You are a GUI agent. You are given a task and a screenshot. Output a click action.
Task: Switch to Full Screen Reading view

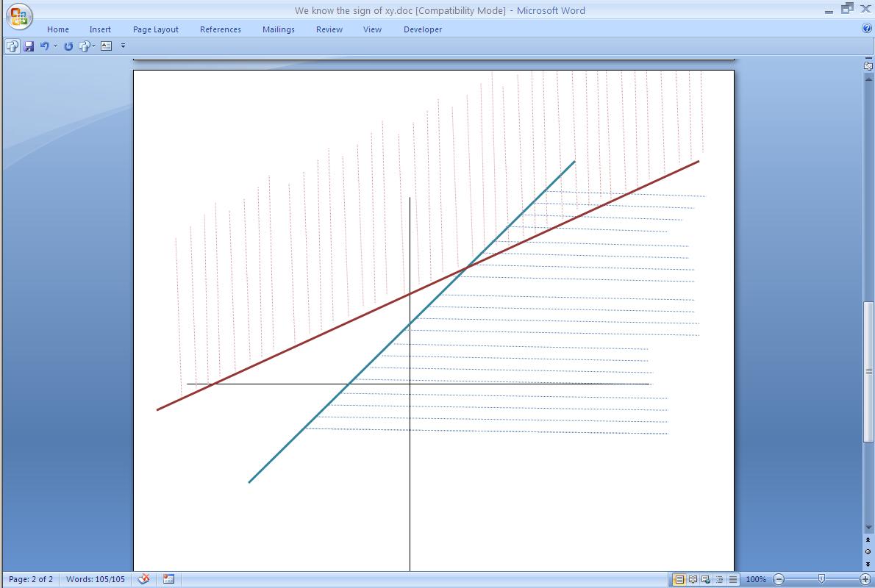coord(693,579)
